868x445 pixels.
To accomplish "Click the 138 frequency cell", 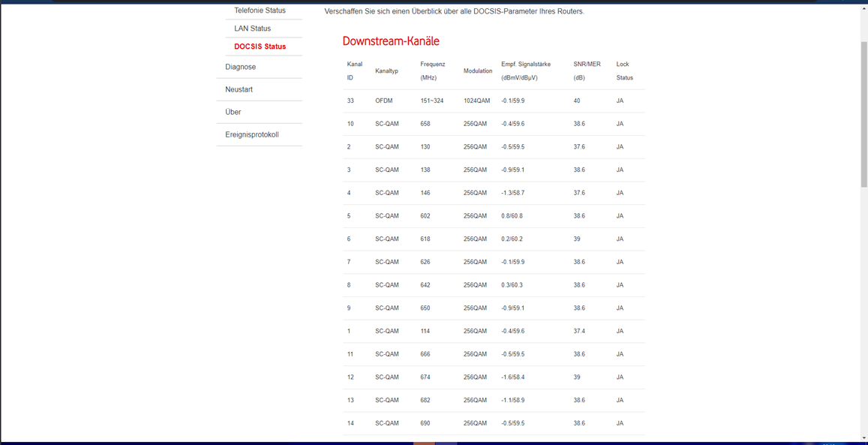I will [425, 170].
